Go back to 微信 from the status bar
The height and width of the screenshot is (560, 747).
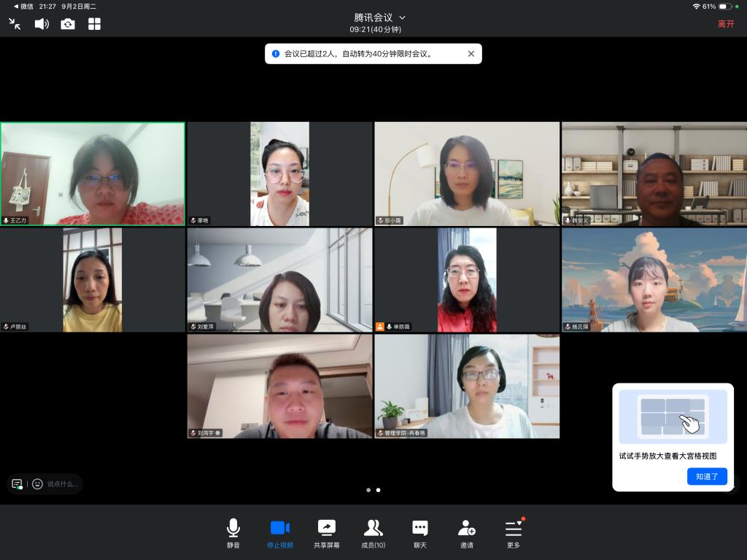tap(23, 6)
